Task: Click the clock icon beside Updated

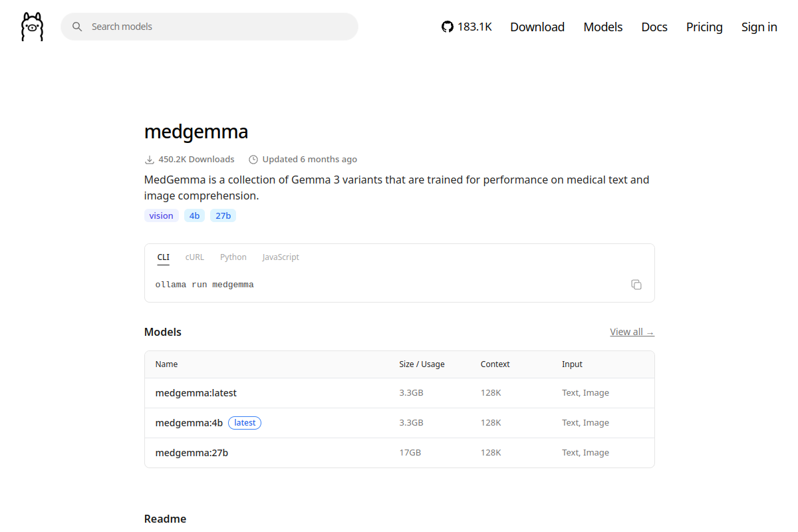Action: [253, 160]
